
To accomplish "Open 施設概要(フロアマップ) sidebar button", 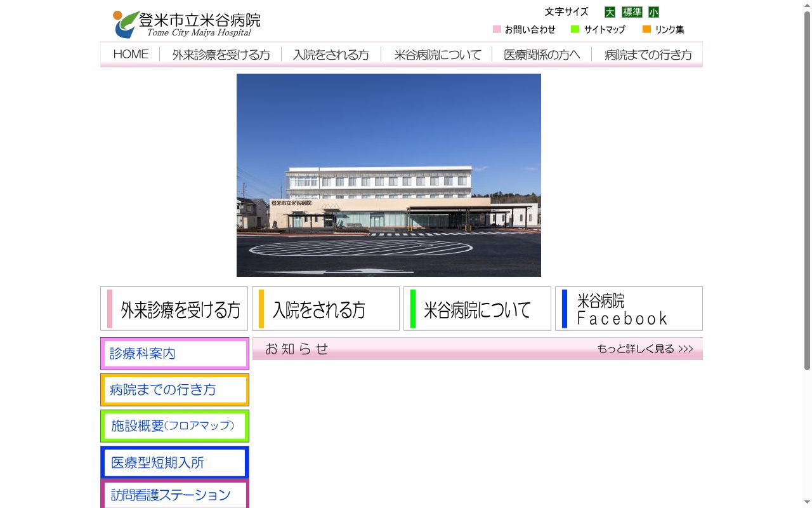I will (174, 426).
